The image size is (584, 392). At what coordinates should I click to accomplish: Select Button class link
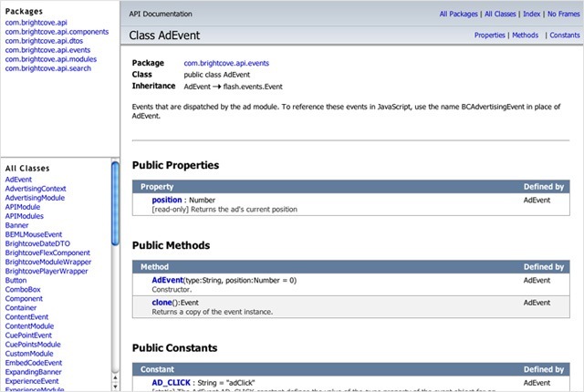(x=16, y=281)
